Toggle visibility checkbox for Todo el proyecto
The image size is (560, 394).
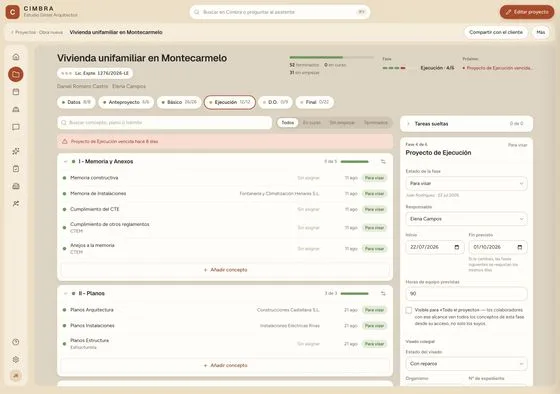[409, 310]
